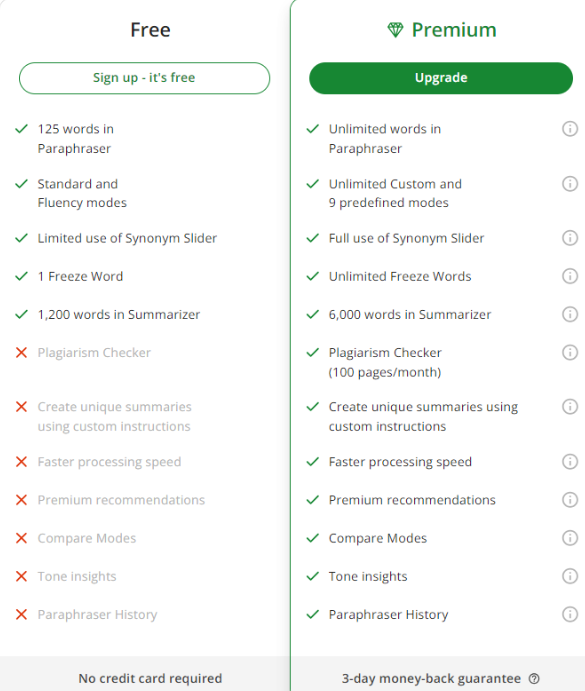The image size is (585, 691).
Task: Show info for Compare Modes
Action: point(570,538)
